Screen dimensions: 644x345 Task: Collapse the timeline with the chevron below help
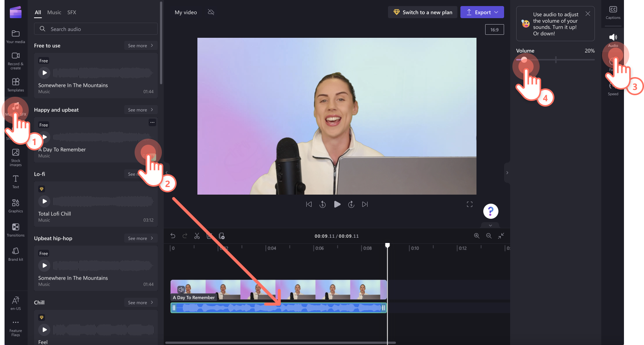490,225
